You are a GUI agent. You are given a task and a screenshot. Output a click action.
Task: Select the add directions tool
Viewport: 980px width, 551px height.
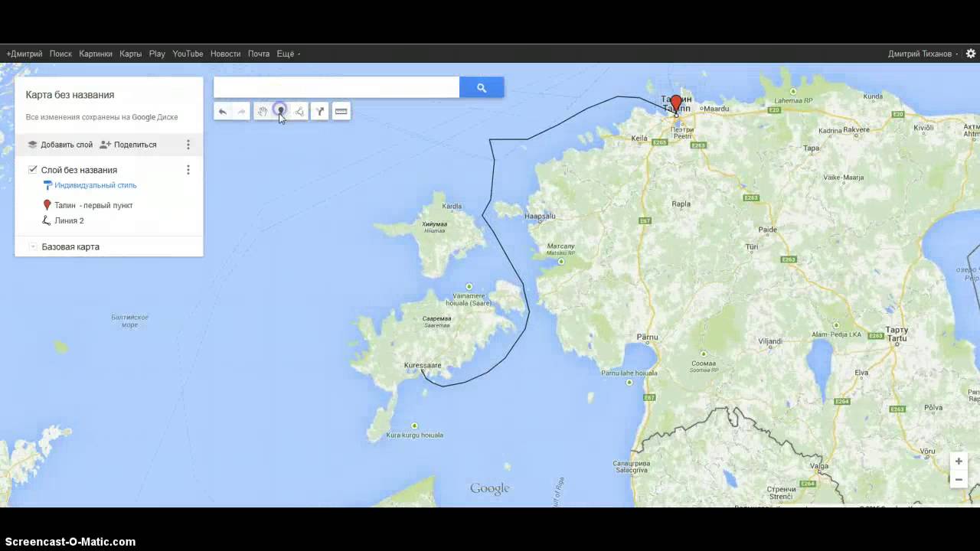click(320, 112)
